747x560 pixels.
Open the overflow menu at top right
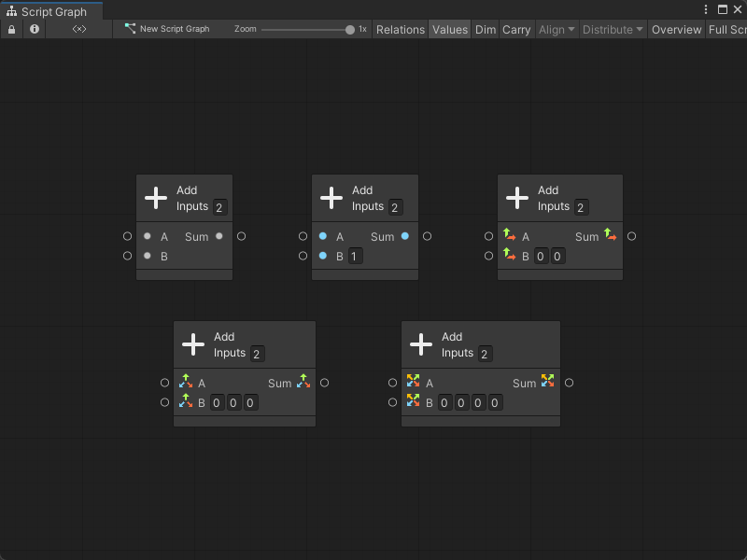(x=707, y=8)
